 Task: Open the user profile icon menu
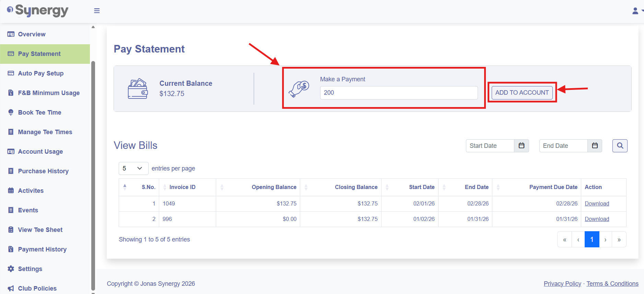[x=635, y=11]
